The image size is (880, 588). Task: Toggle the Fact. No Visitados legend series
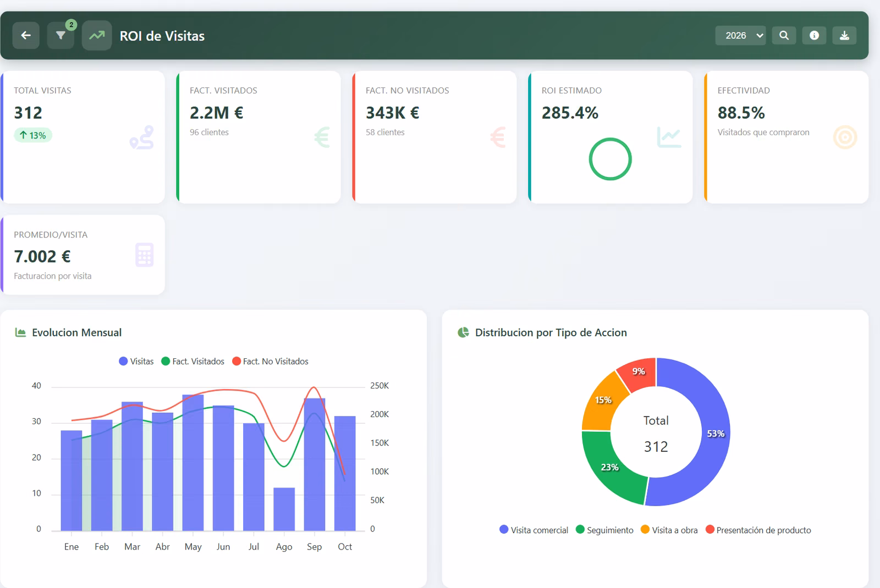click(x=270, y=362)
